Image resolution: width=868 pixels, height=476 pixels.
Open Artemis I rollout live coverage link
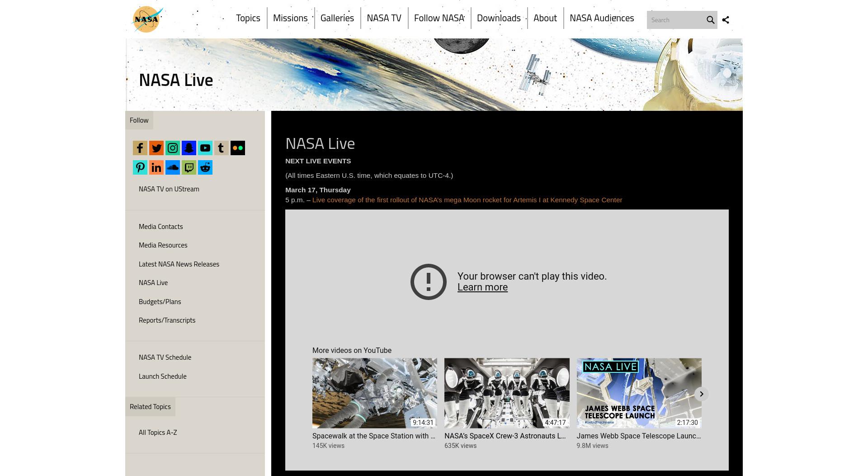tap(467, 200)
